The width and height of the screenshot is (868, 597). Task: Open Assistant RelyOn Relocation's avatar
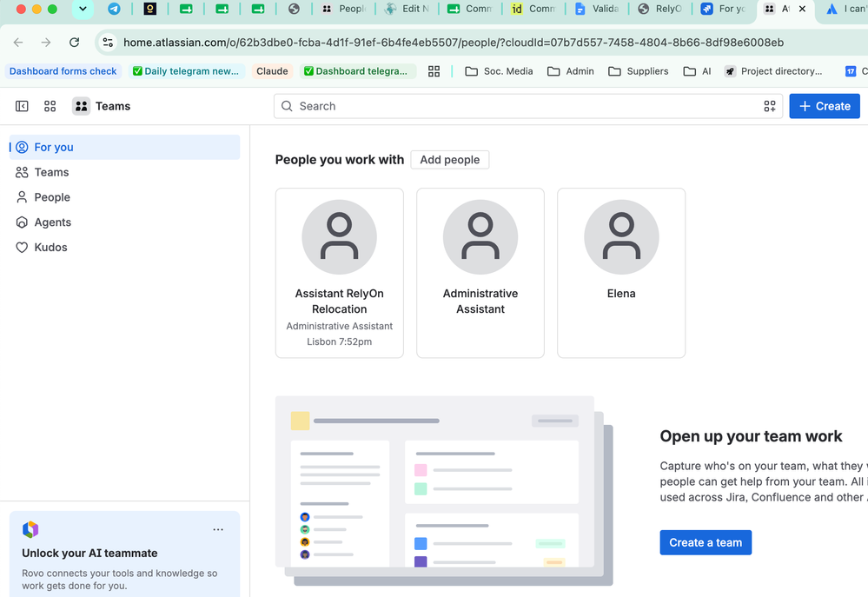340,237
